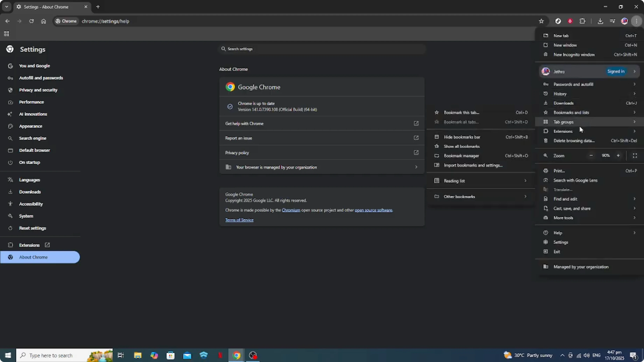The width and height of the screenshot is (644, 362).
Task: Expand browser managed by your organization row
Action: [x=322, y=167]
